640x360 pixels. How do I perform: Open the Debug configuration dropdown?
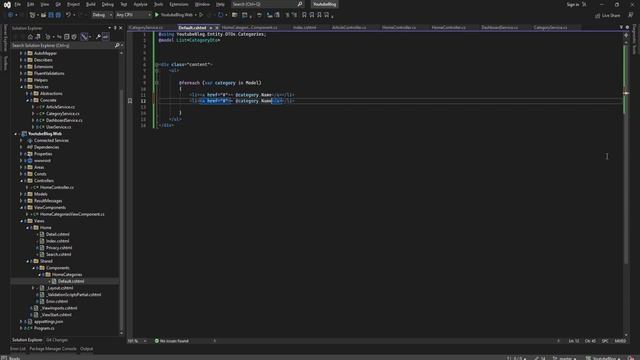pos(102,15)
